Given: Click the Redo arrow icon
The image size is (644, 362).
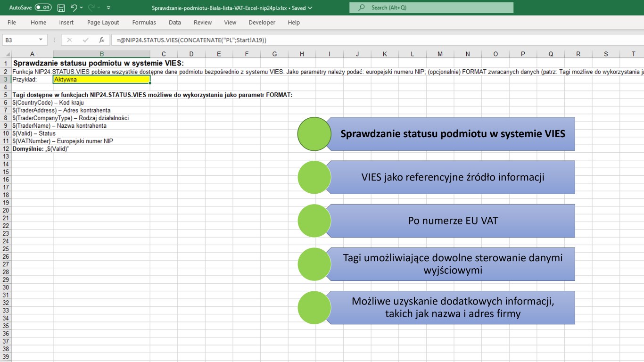Looking at the screenshot, I should [91, 8].
